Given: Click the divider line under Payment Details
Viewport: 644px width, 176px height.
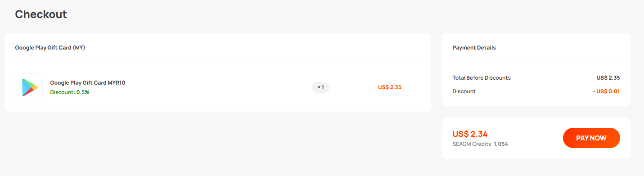Looking at the screenshot, I should [x=536, y=63].
